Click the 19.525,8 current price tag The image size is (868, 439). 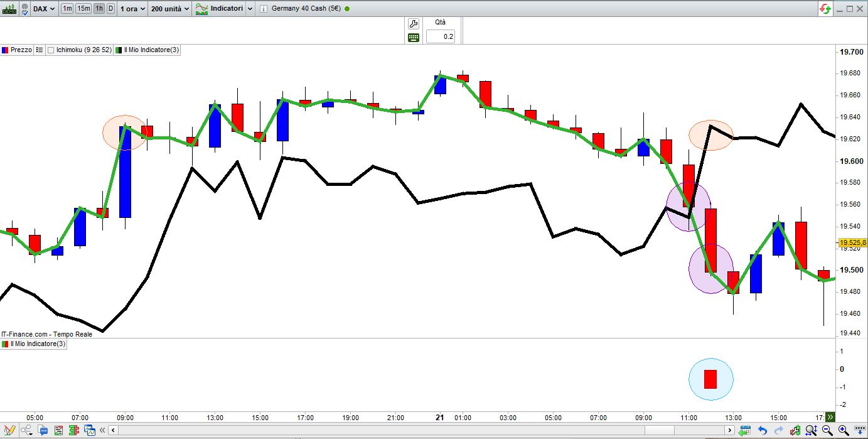point(854,242)
